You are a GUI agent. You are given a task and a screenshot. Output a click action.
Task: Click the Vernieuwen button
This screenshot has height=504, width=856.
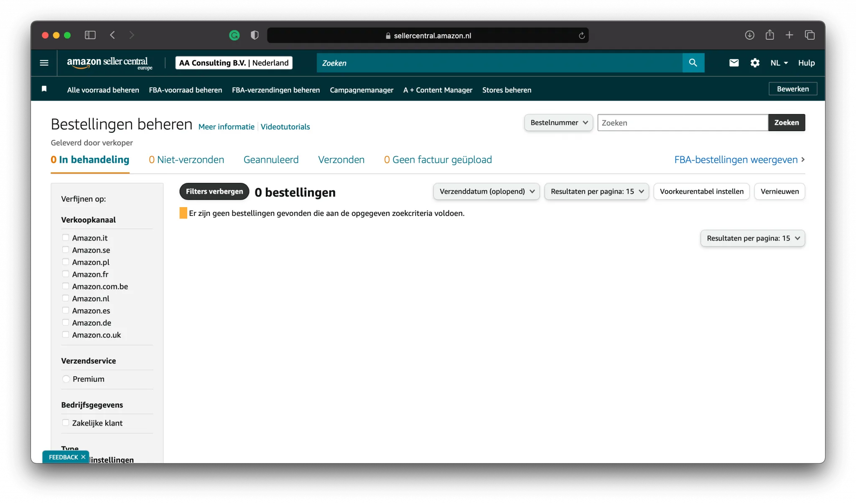pyautogui.click(x=780, y=191)
